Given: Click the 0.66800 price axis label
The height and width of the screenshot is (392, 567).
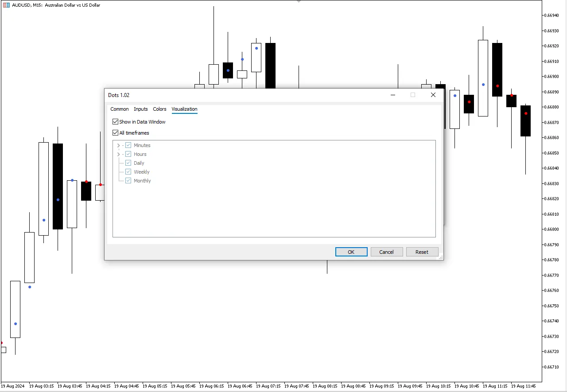Looking at the screenshot, I should (552, 229).
